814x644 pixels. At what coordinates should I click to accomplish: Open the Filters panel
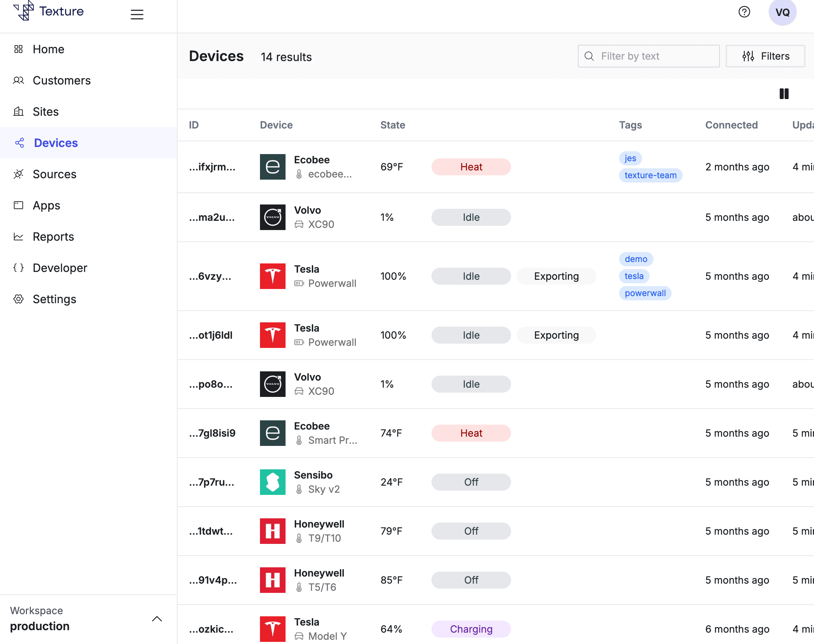tap(765, 56)
